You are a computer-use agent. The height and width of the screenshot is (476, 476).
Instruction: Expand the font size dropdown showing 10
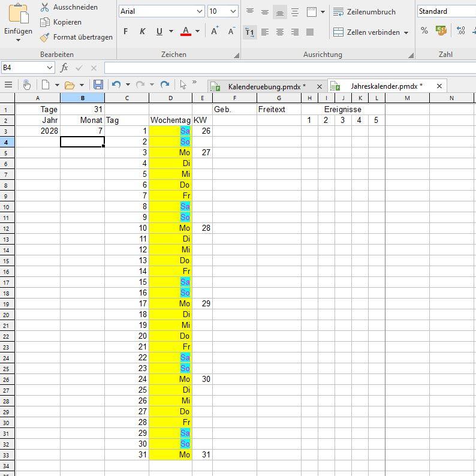point(233,11)
